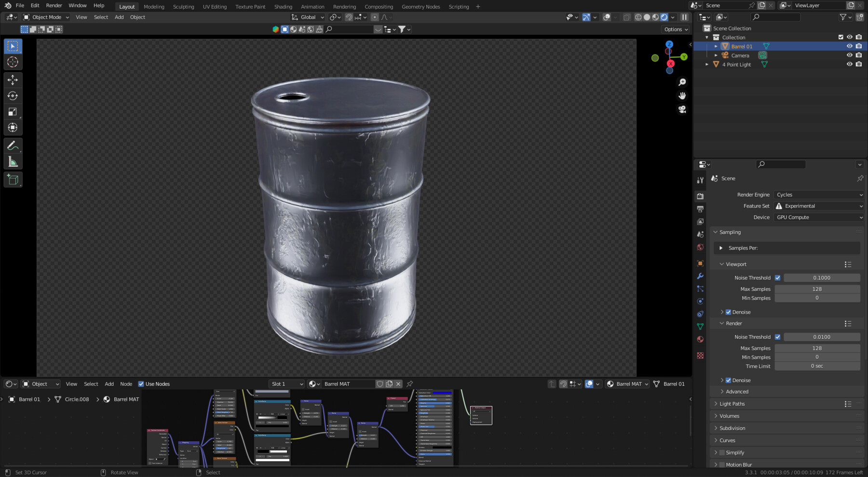868x477 pixels.
Task: Open the Render Engine dropdown set to Cycles
Action: tap(818, 195)
